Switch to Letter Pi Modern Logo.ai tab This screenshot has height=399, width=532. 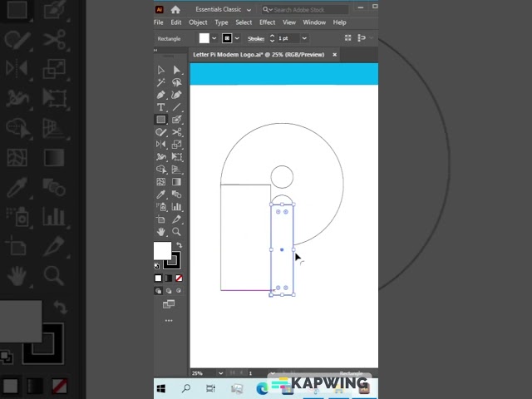point(259,55)
